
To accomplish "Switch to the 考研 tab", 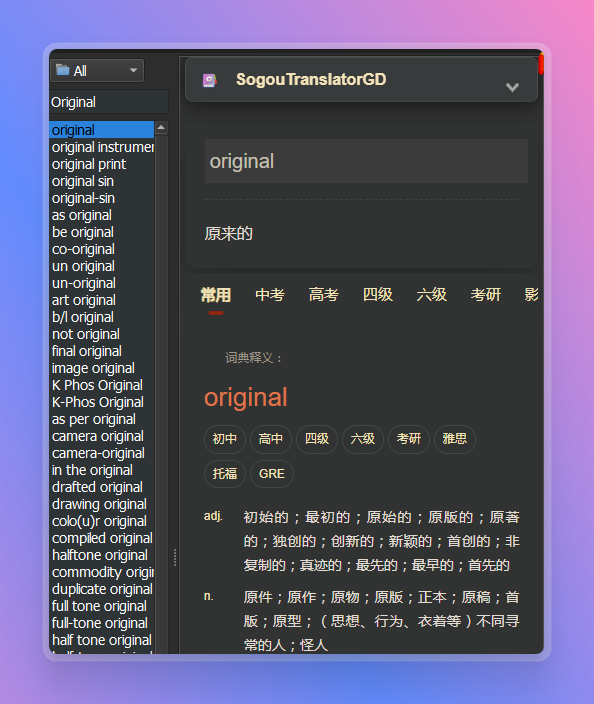I will (485, 295).
